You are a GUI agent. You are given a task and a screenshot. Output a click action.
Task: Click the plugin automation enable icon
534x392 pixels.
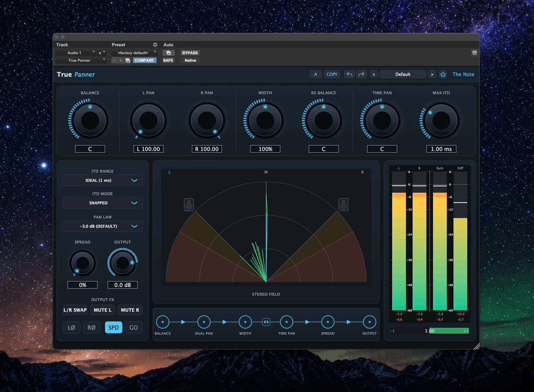[x=168, y=53]
